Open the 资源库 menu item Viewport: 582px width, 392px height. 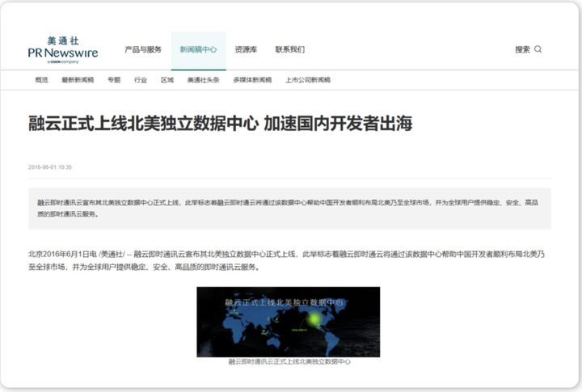(x=246, y=49)
